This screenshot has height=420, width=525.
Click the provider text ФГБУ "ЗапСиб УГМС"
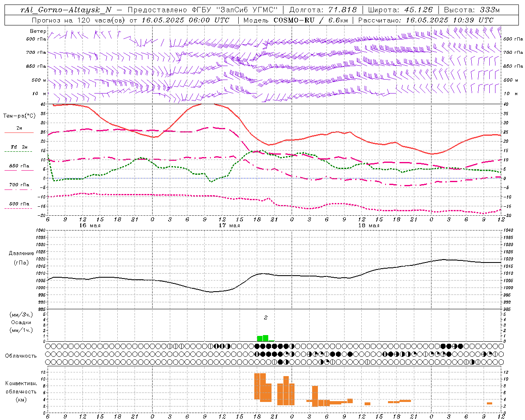click(234, 10)
